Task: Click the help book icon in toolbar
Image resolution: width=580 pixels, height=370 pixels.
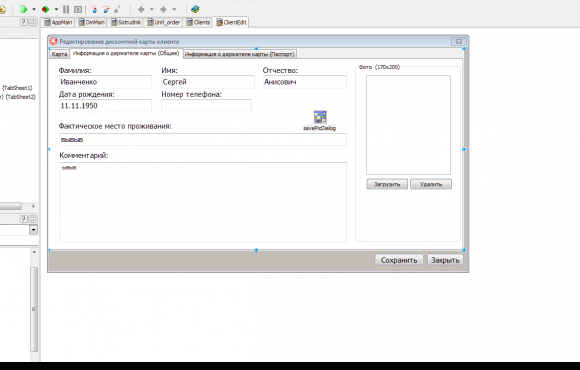Action: pos(195,9)
